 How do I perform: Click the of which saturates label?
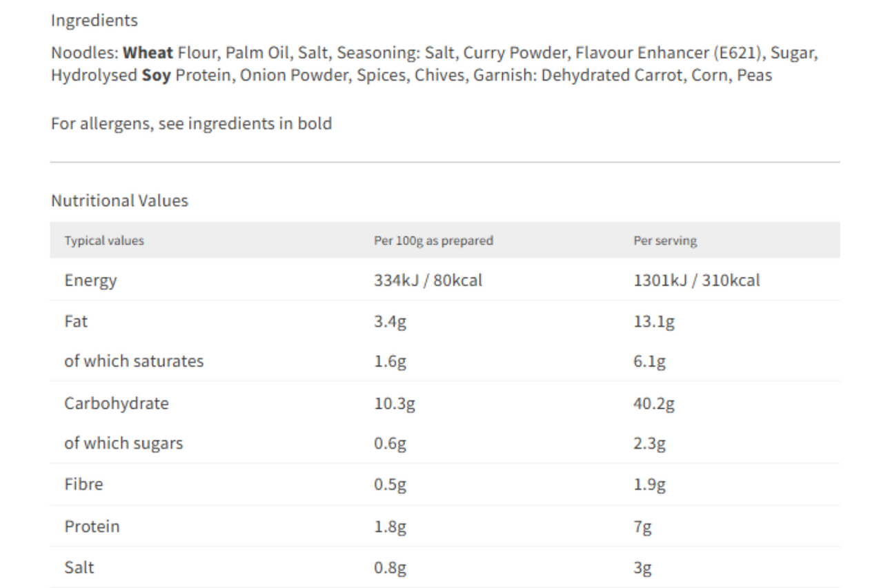point(134,361)
